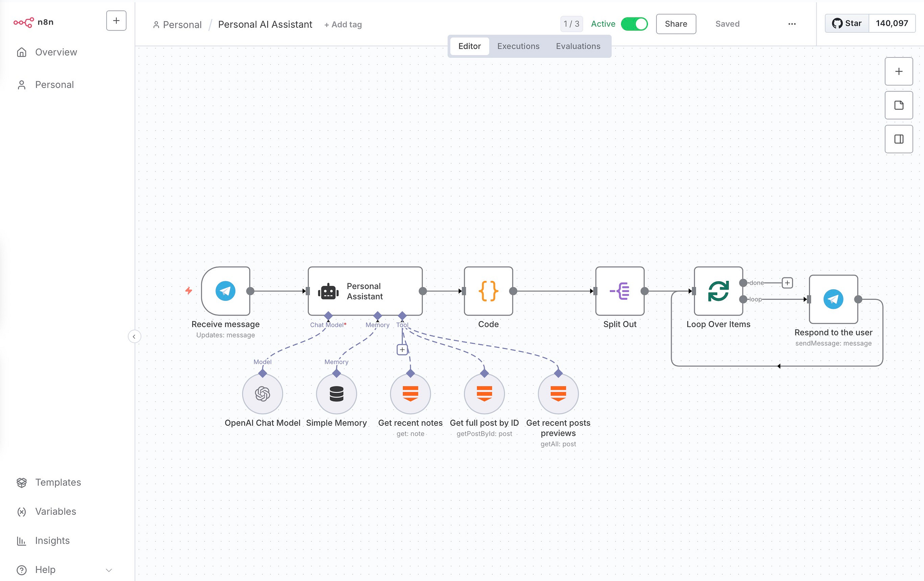Click the Add tag link
924x581 pixels.
343,25
